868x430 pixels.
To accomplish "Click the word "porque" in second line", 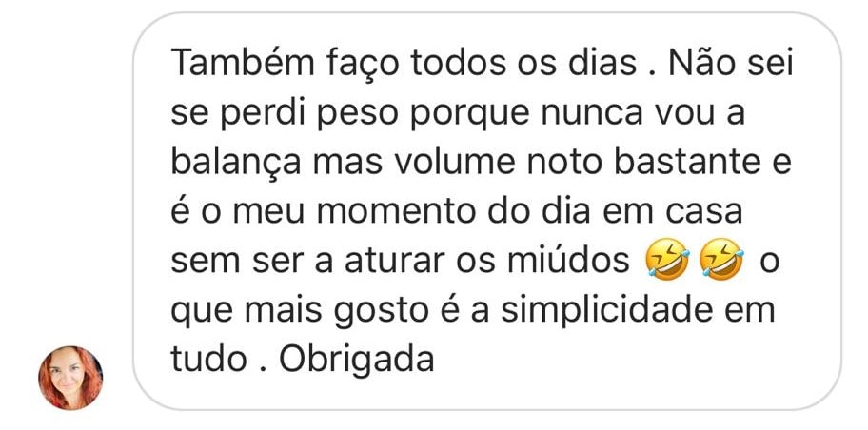I will pos(469,114).
